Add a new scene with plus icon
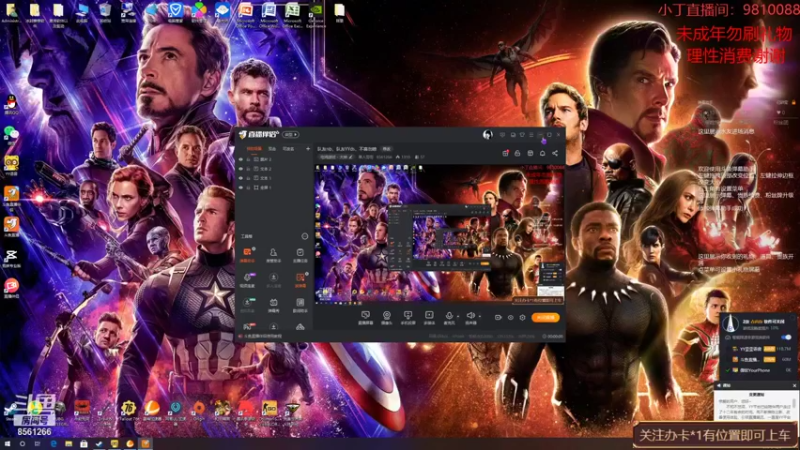Screen dimensions: 800x450 (308, 149)
